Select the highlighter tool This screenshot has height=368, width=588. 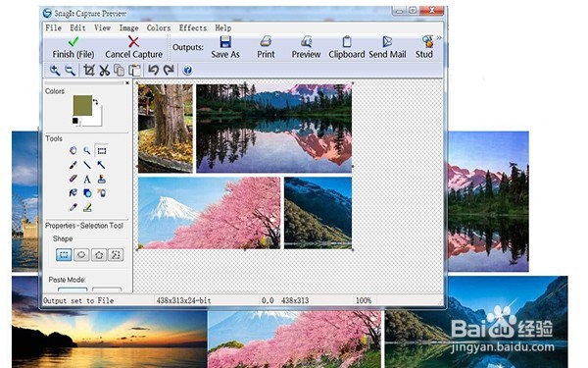87,207
